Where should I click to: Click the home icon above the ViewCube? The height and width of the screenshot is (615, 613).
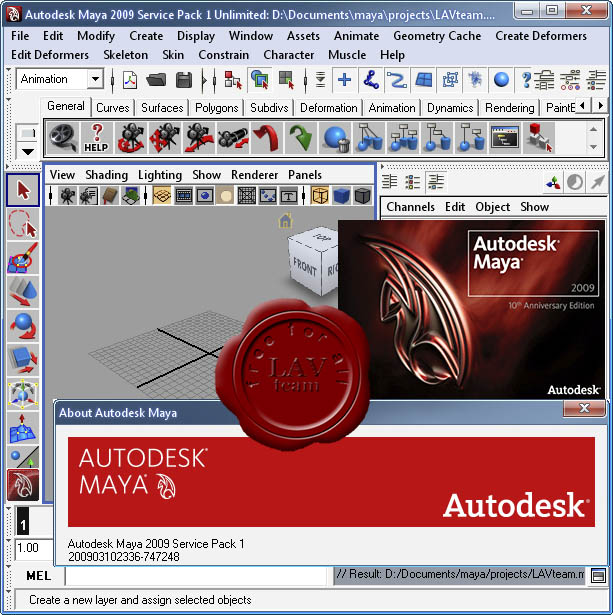coord(286,221)
